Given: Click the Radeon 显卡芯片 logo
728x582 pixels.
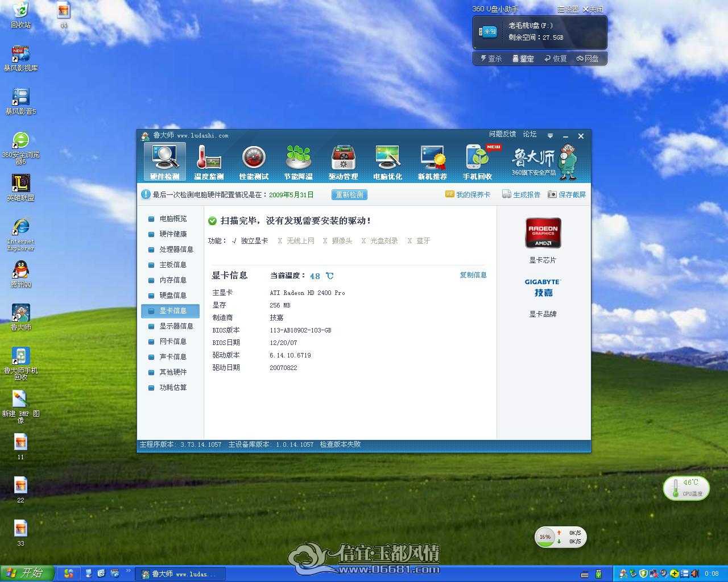Looking at the screenshot, I should [543, 233].
